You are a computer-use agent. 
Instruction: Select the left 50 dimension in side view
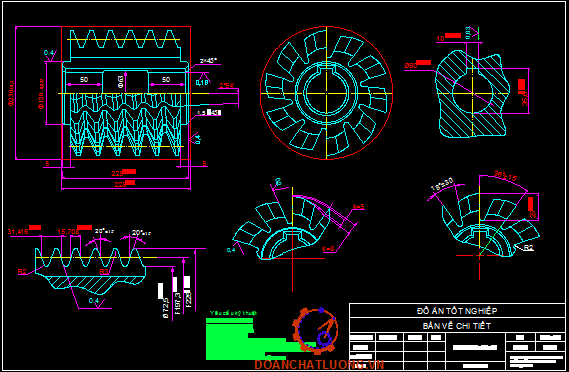[x=84, y=79]
